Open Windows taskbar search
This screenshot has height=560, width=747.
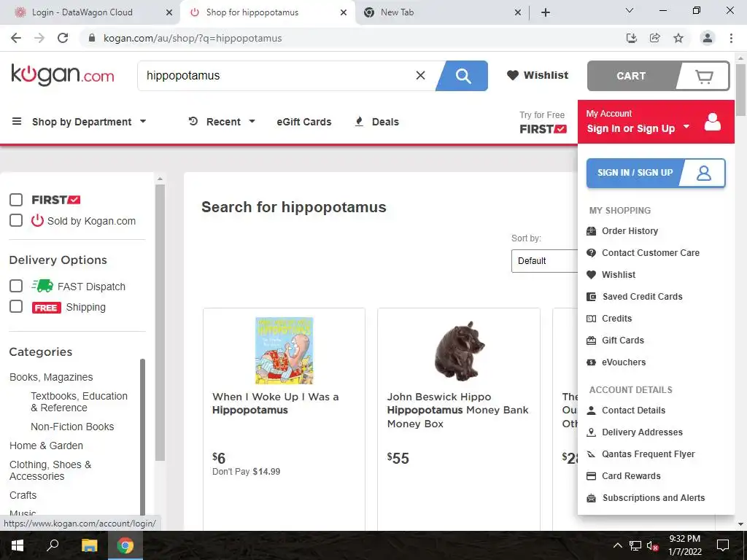(53, 545)
